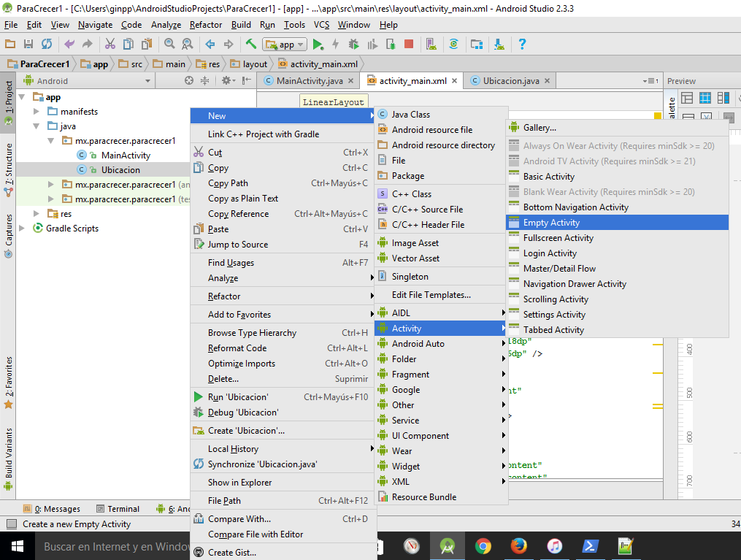The width and height of the screenshot is (741, 560).
Task: Select Gallery... in the activity submenu
Action: (x=617, y=128)
